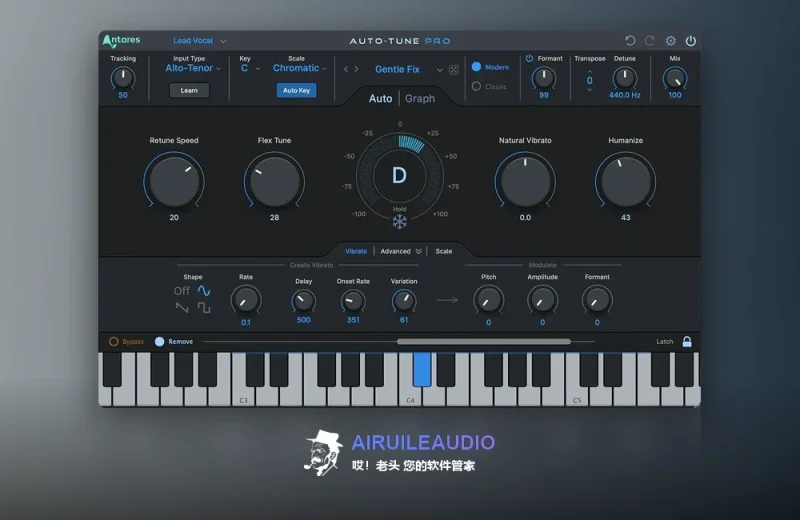
Task: Click the Flex Tune knob
Action: [274, 182]
